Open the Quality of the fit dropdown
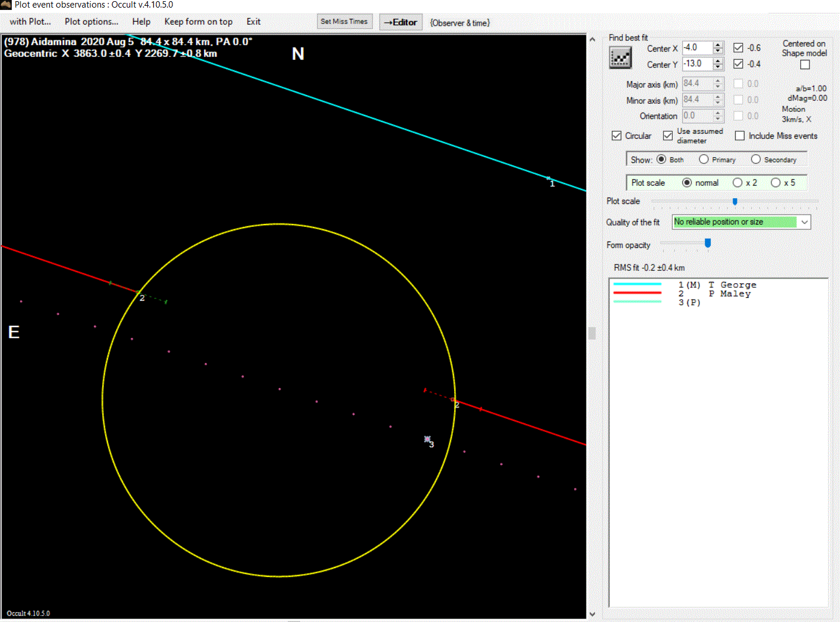840x622 pixels. coord(805,222)
